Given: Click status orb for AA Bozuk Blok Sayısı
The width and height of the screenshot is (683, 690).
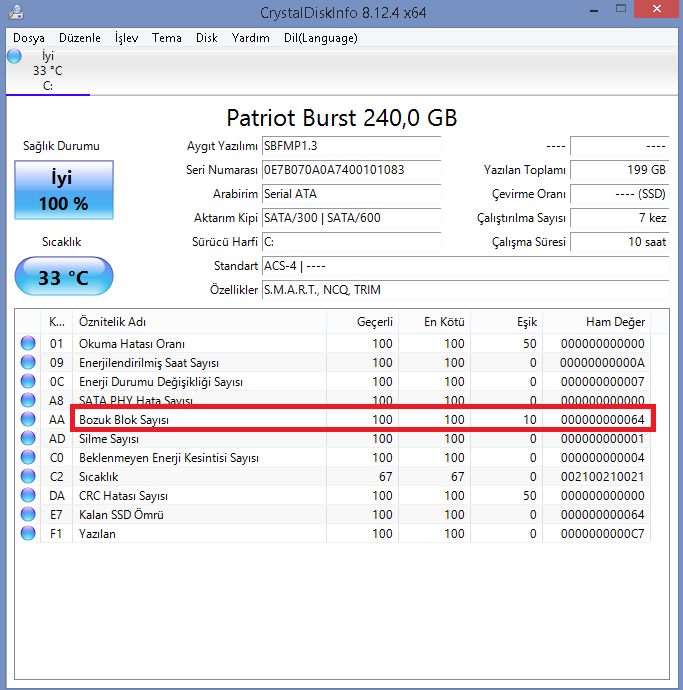Looking at the screenshot, I should [x=28, y=419].
